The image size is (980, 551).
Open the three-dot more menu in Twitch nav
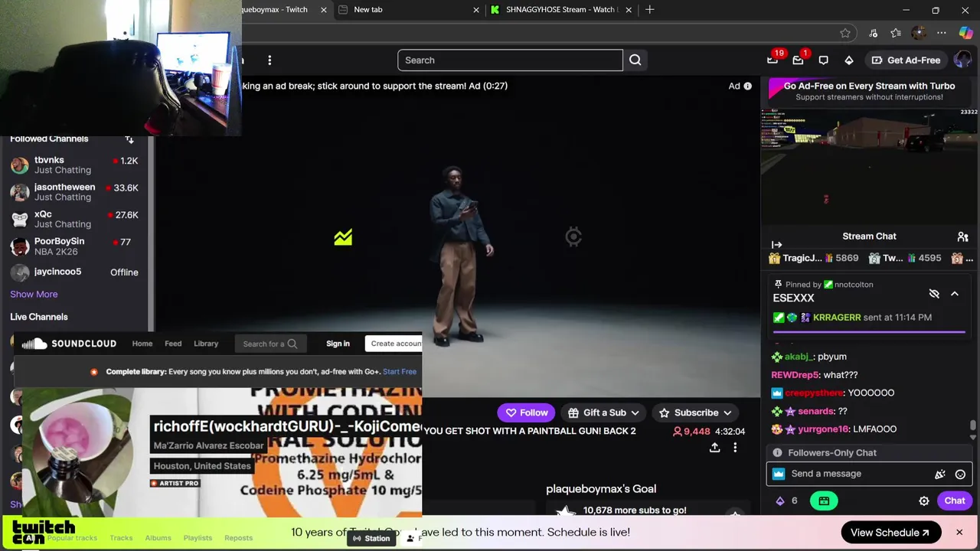[269, 60]
